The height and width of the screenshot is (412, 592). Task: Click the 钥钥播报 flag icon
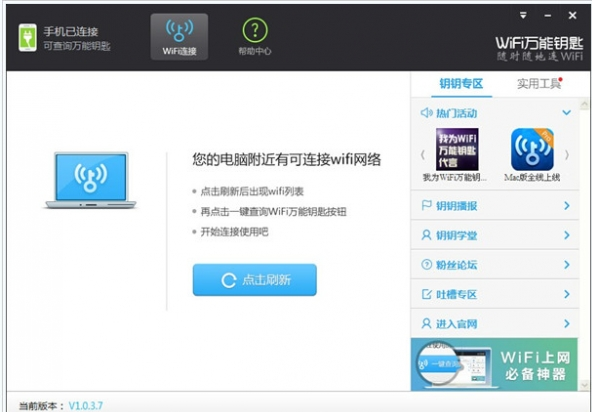coord(426,205)
